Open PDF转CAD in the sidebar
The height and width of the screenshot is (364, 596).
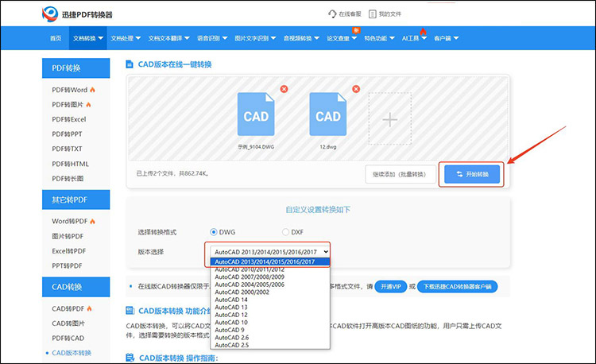(x=68, y=338)
